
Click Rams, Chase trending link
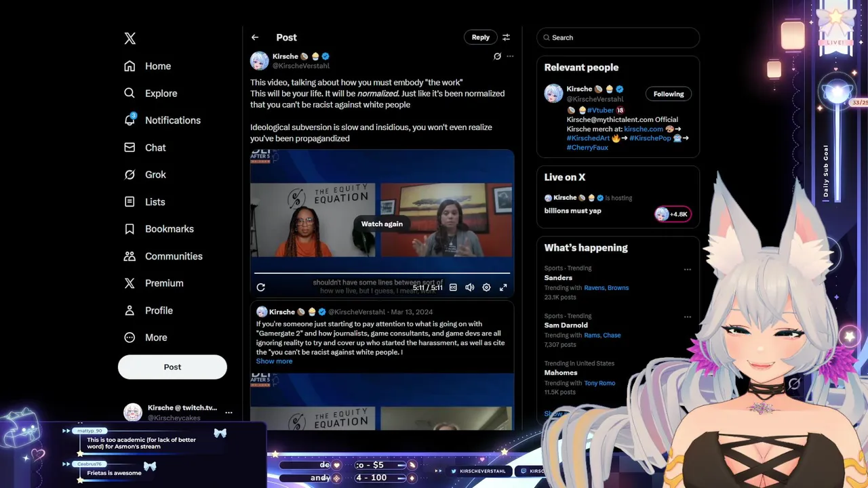(602, 335)
